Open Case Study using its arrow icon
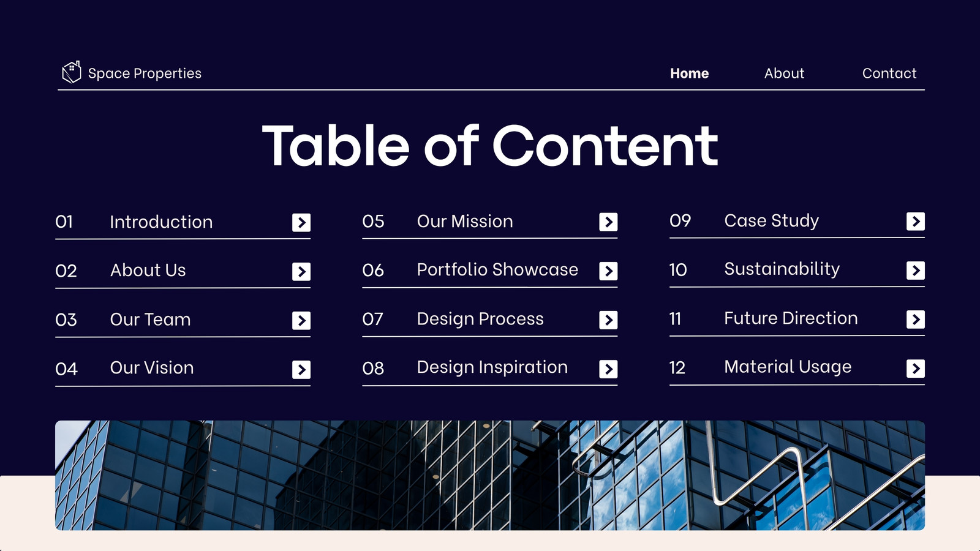Viewport: 980px width, 551px height. pyautogui.click(x=916, y=221)
